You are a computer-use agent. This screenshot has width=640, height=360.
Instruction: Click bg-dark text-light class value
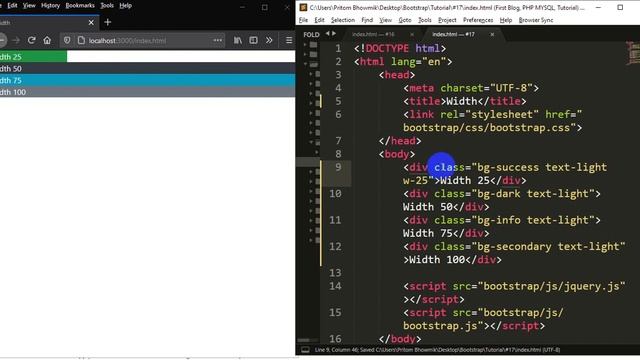533,194
